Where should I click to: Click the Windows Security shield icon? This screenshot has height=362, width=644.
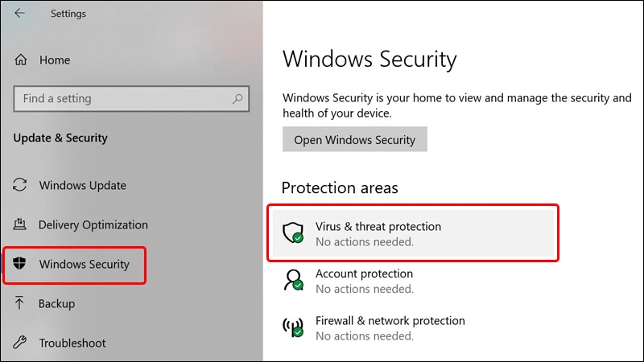(21, 265)
